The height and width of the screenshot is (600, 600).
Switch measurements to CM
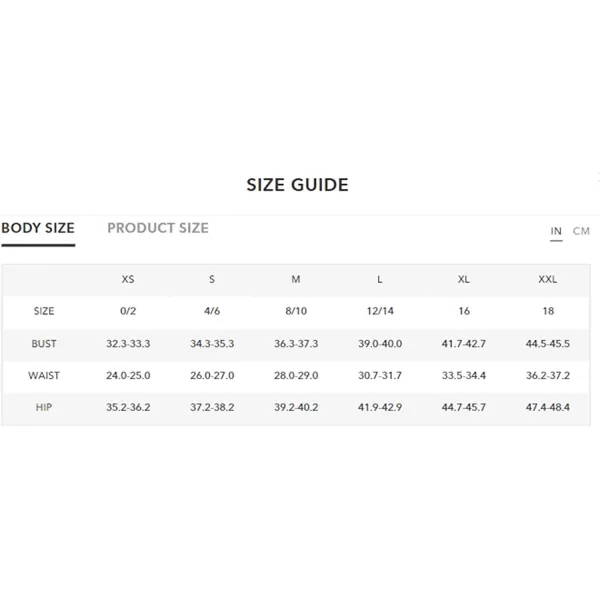click(581, 231)
